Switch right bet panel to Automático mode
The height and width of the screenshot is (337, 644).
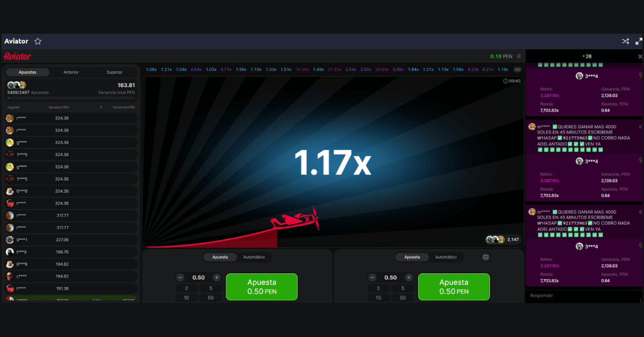tap(446, 257)
